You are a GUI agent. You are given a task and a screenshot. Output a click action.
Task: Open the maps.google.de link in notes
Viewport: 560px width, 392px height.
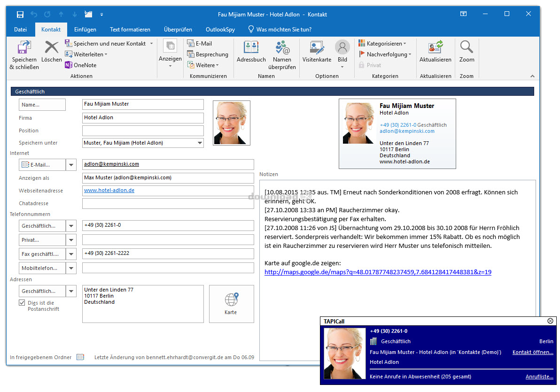(x=378, y=272)
